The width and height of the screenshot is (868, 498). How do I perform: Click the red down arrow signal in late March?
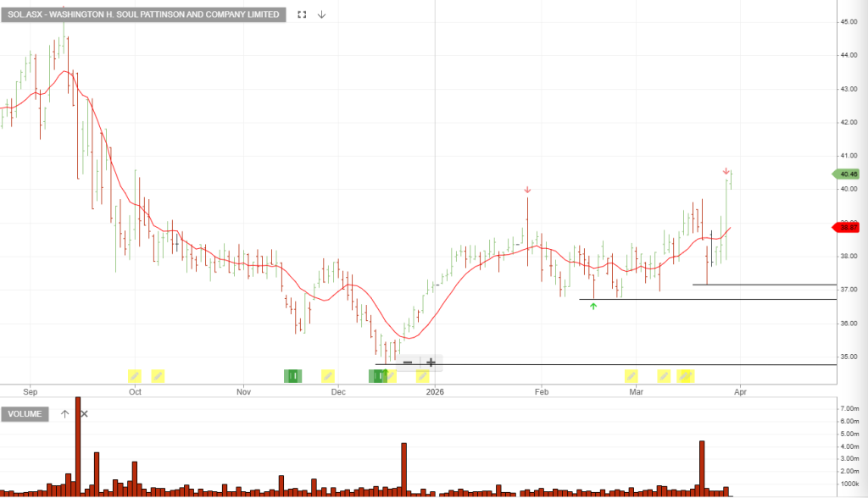tap(726, 171)
